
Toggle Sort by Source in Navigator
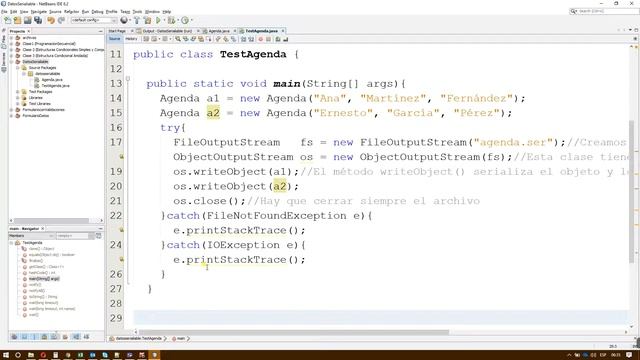(86, 337)
